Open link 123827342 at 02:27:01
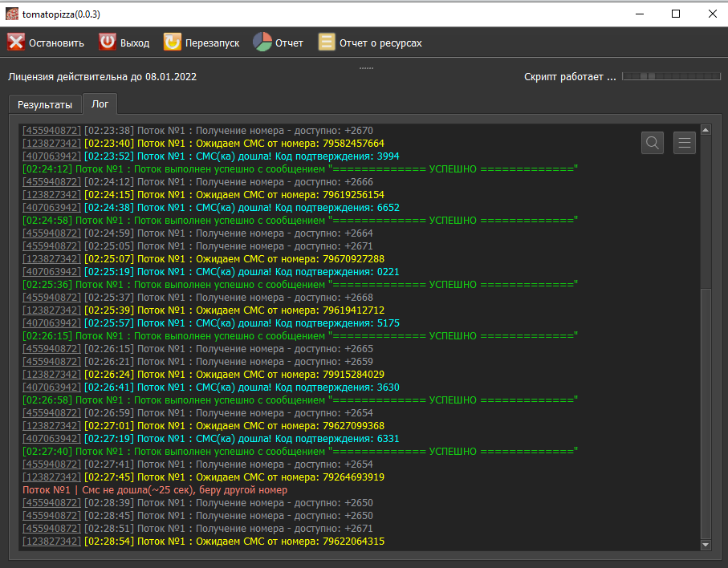This screenshot has width=728, height=568. pos(51,426)
